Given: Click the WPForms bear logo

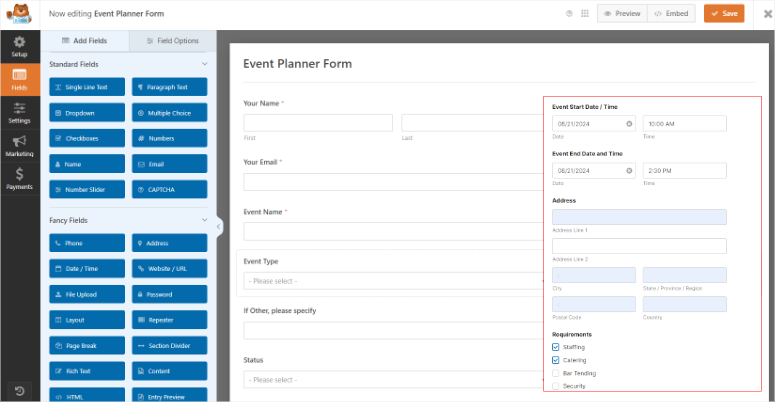Looking at the screenshot, I should (x=19, y=14).
